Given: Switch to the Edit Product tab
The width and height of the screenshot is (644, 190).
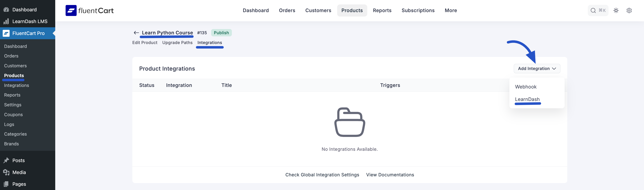Looking at the screenshot, I should coord(145,43).
